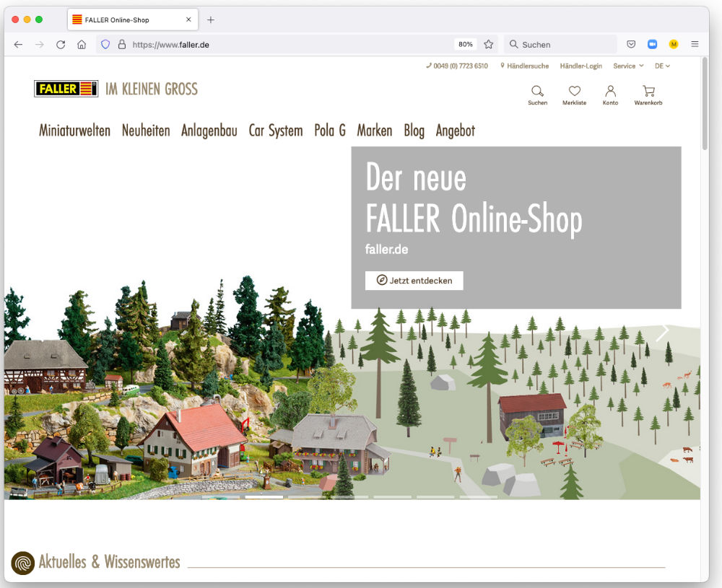Click the browser forward arrow
Viewport: 722px width, 588px height.
40,45
